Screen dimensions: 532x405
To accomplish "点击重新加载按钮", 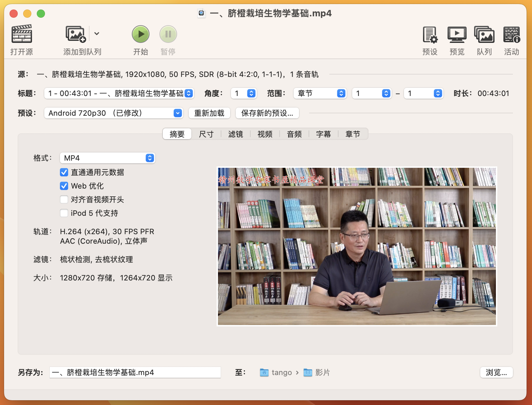I will pyautogui.click(x=209, y=113).
